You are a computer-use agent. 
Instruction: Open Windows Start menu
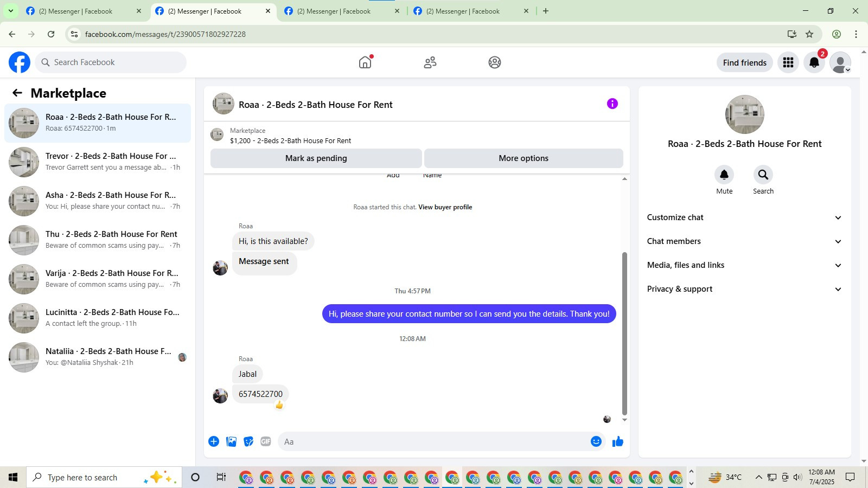click(13, 477)
